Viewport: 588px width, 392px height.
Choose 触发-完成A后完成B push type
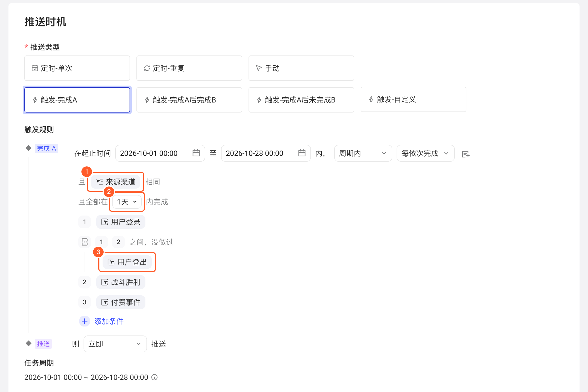coord(189,100)
